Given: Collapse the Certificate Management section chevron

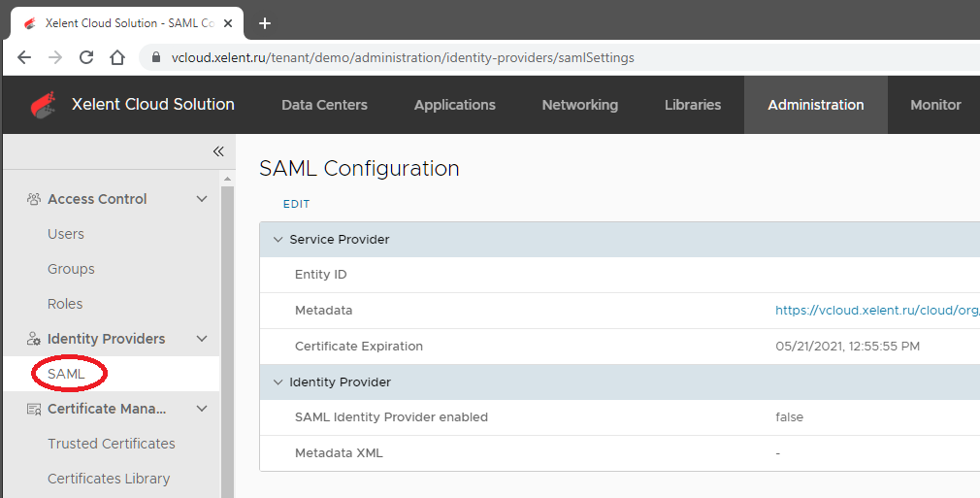Looking at the screenshot, I should tap(201, 409).
